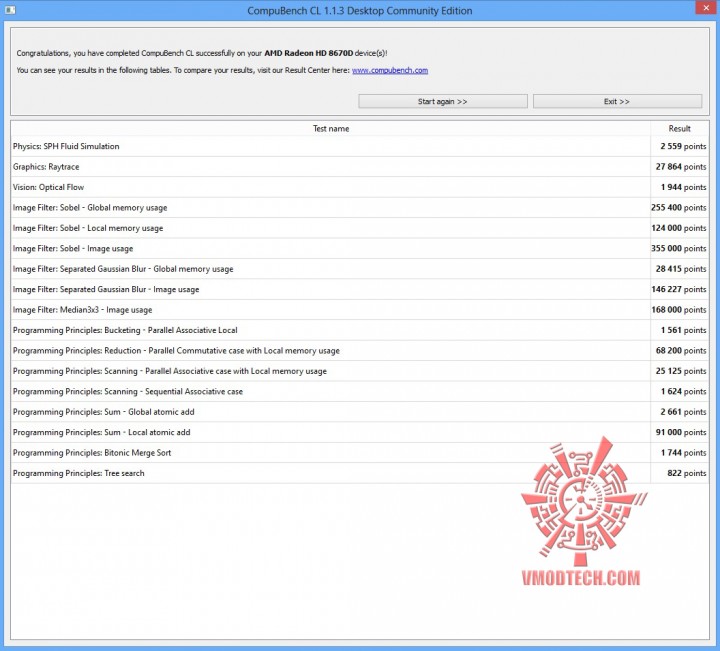Select Bucketing - Parallel Associative Local row

point(360,330)
